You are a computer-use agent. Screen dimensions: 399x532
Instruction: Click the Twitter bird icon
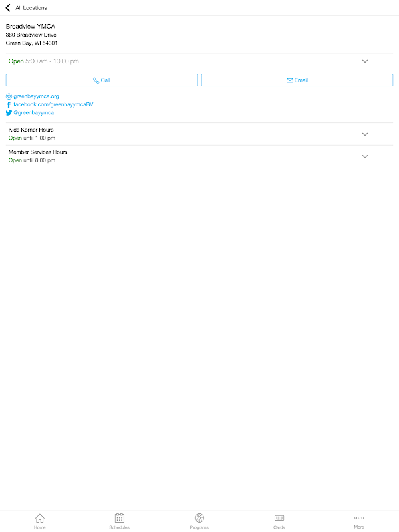pos(9,113)
